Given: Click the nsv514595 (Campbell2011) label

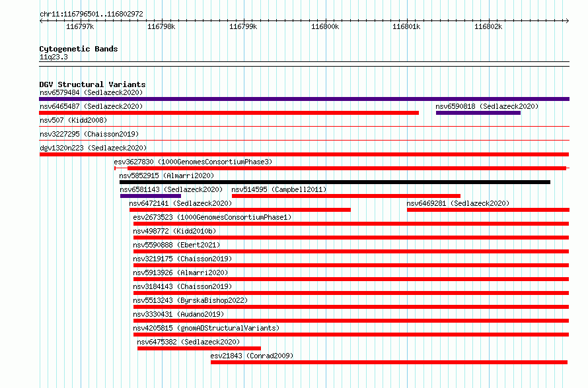Looking at the screenshot, I should tap(279, 189).
